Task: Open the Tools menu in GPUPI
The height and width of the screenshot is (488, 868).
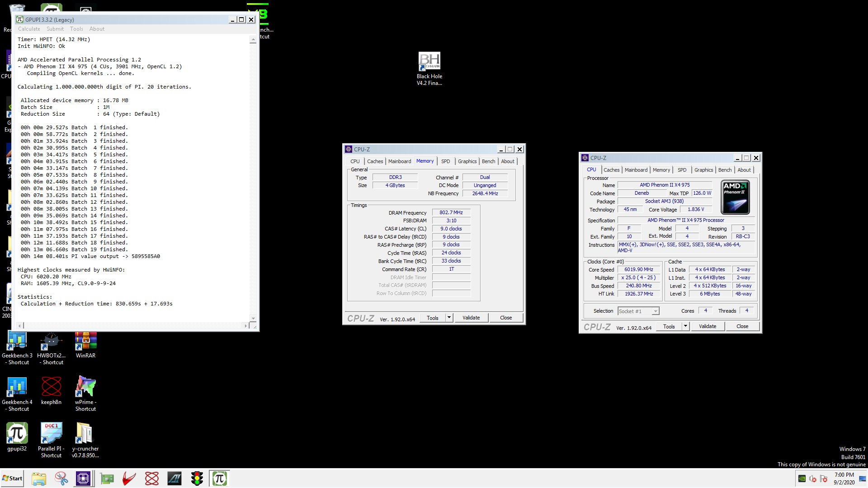Action: click(76, 29)
